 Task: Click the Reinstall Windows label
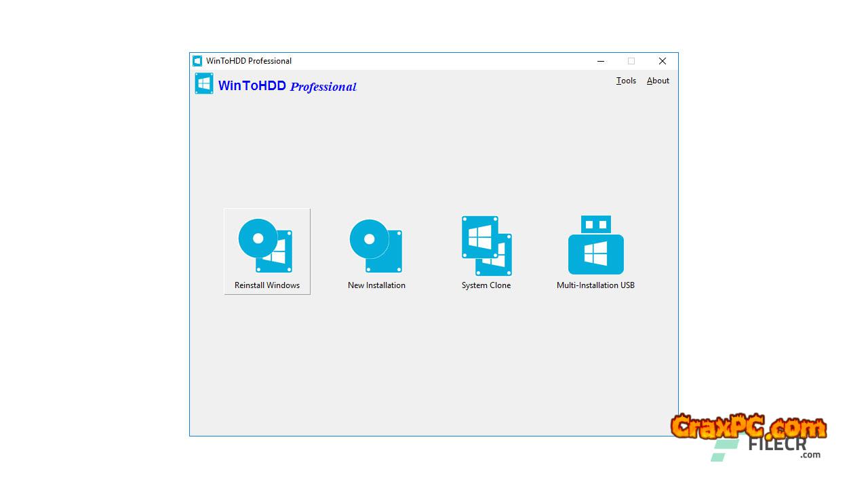267,285
